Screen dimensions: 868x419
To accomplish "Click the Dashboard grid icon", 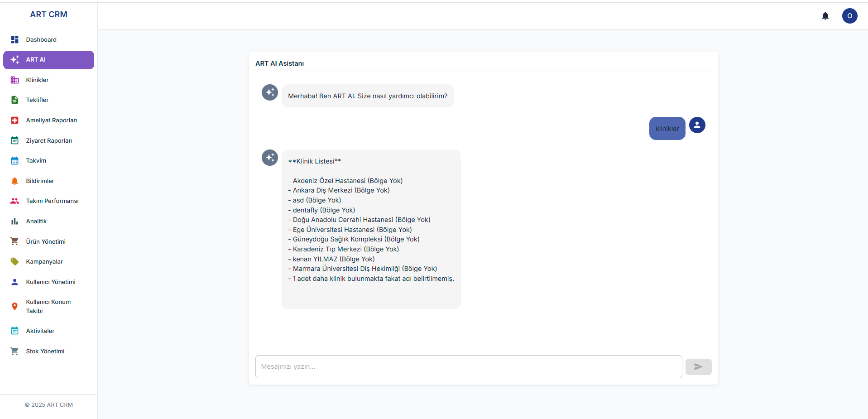I will 15,40.
